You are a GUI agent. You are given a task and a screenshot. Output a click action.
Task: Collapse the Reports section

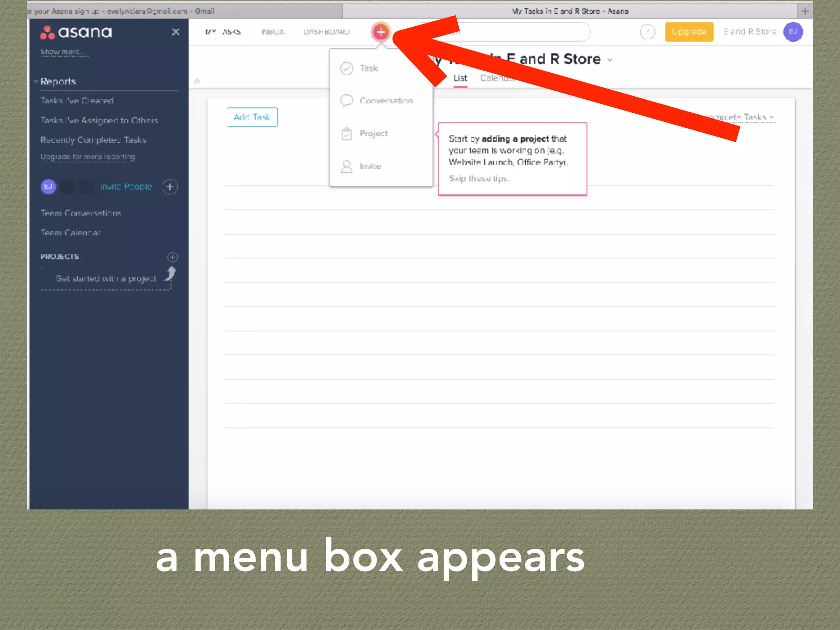click(x=36, y=81)
